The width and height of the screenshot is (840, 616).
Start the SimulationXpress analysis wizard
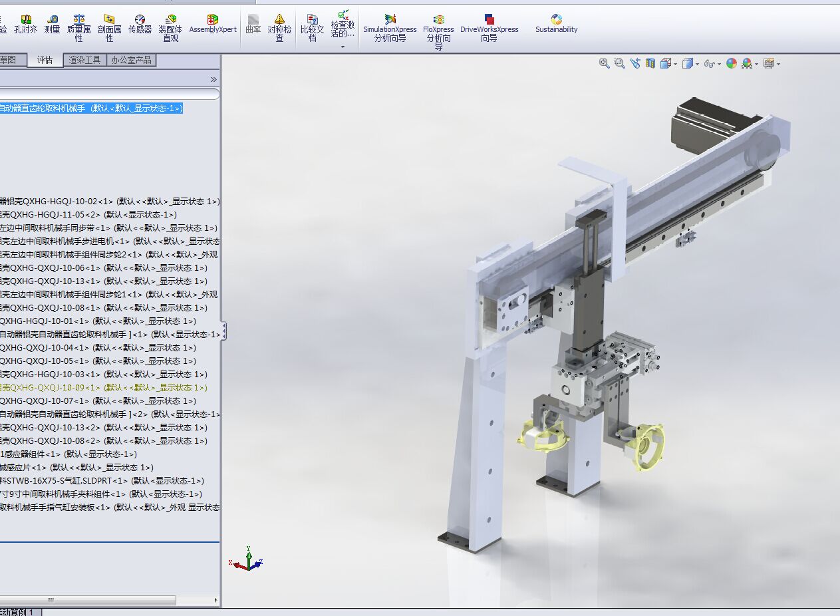pyautogui.click(x=390, y=24)
